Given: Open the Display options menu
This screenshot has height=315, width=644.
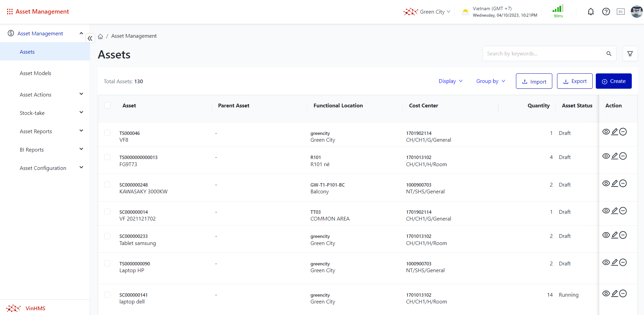Looking at the screenshot, I should (450, 81).
